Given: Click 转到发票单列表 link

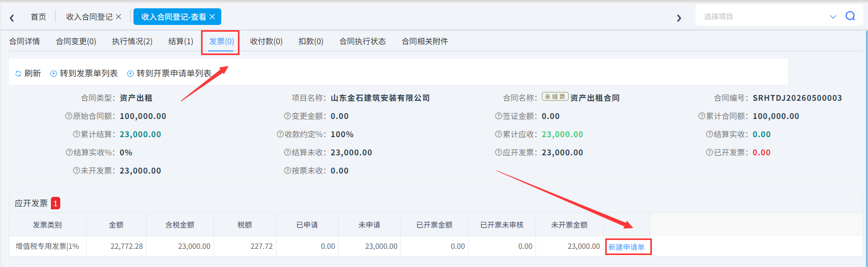Looking at the screenshot, I should coord(89,74).
